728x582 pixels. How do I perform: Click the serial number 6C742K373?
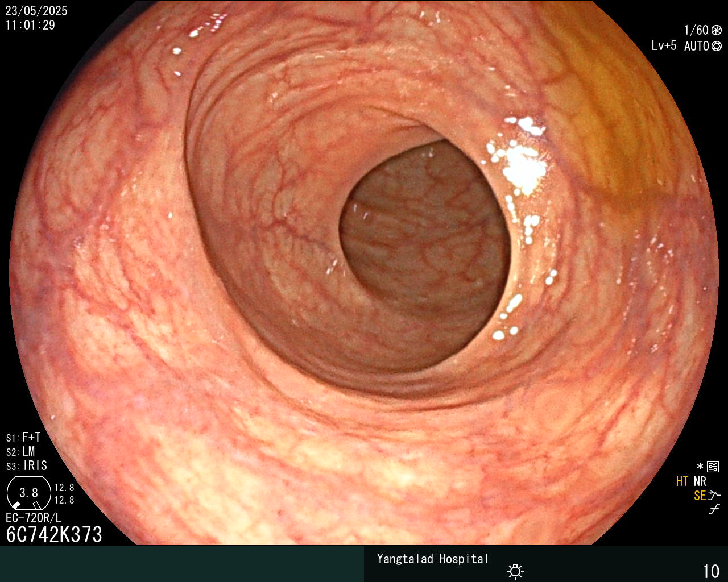[54, 534]
